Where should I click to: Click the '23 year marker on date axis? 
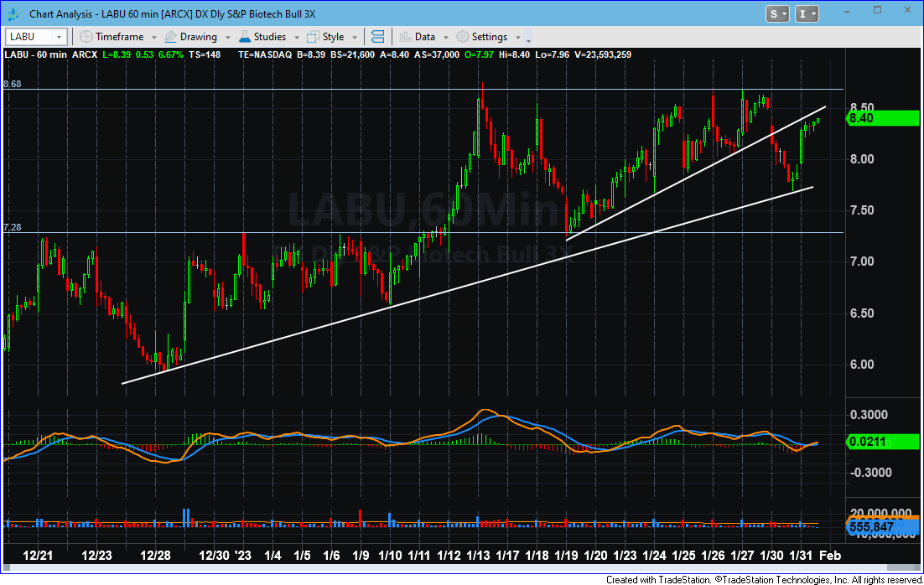(243, 555)
